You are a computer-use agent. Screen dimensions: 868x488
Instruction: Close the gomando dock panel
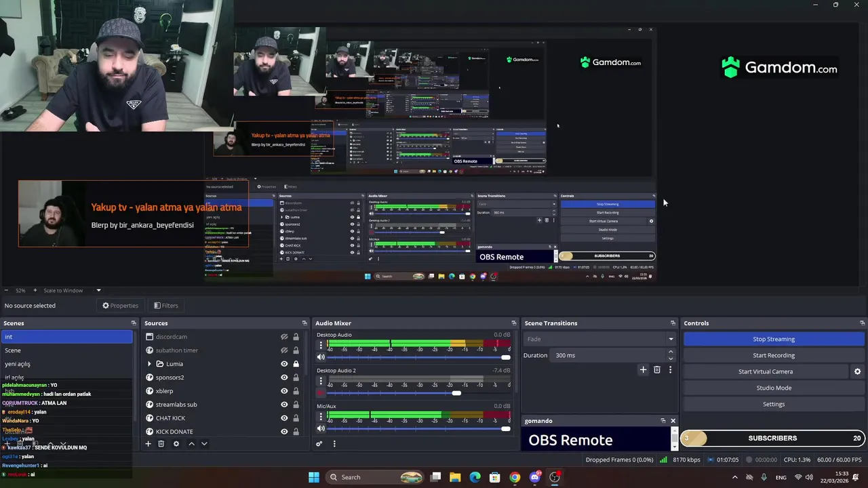click(673, 421)
